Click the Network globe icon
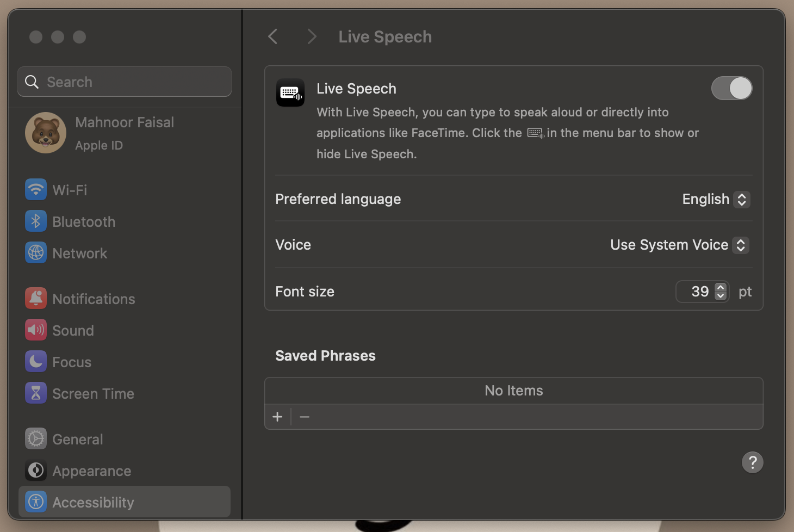The height and width of the screenshot is (532, 794). pyautogui.click(x=35, y=252)
